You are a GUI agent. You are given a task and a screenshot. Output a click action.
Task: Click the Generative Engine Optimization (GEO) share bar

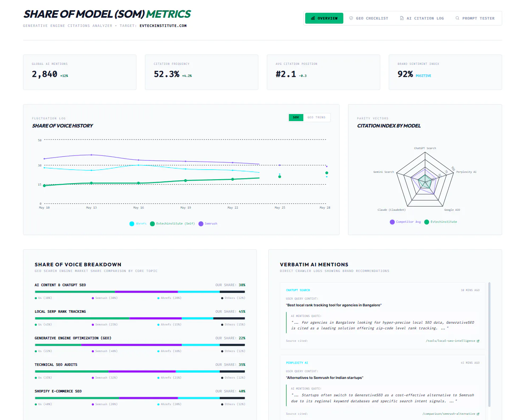point(140,345)
